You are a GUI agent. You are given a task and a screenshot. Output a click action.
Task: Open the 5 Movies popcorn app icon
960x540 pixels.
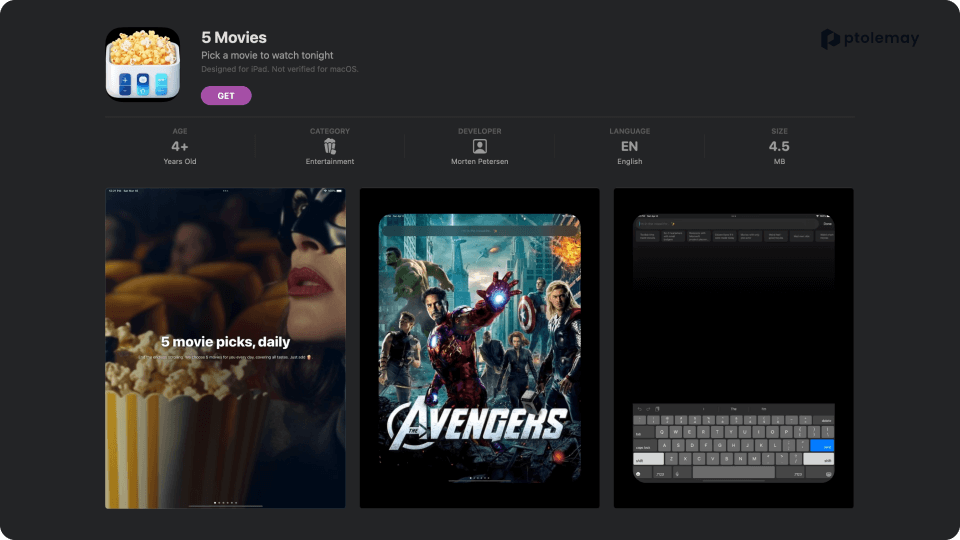(x=143, y=64)
